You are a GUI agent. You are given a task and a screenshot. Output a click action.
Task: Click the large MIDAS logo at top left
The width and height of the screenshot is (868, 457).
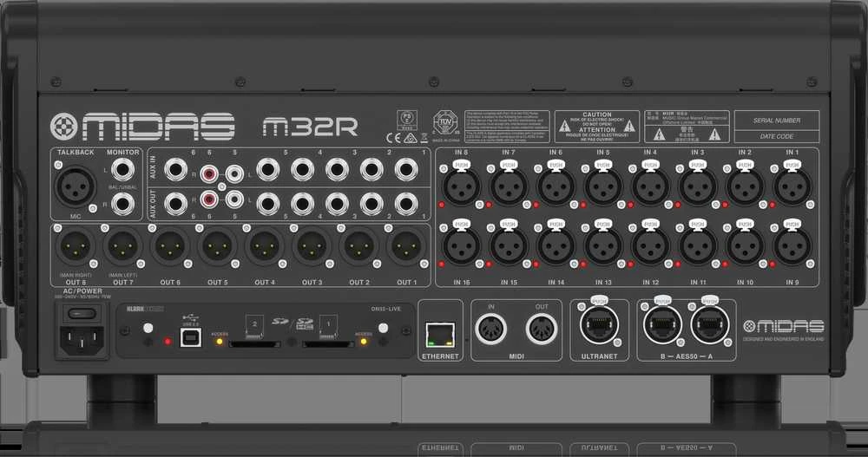(142, 127)
